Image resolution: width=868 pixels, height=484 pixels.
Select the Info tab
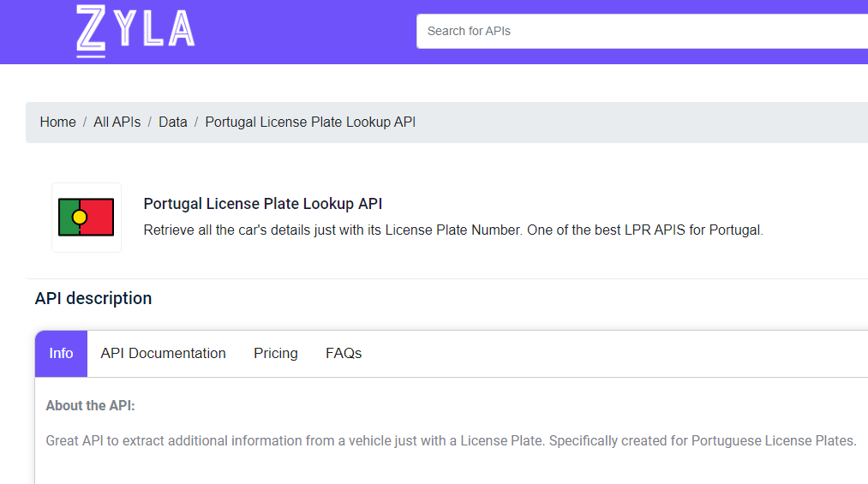pyautogui.click(x=61, y=354)
